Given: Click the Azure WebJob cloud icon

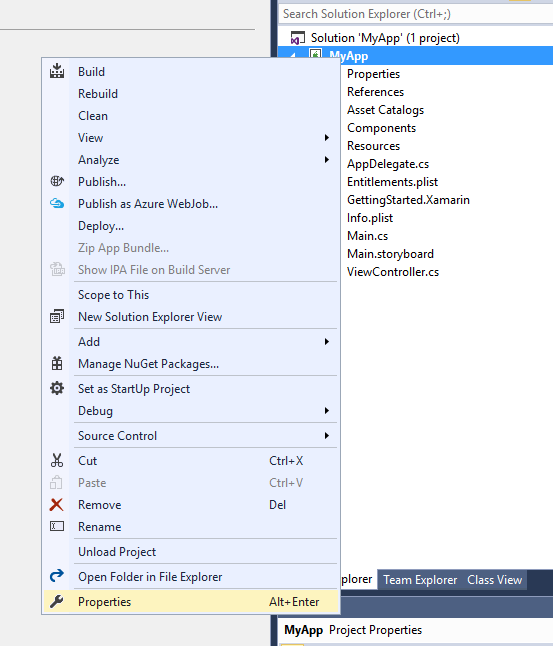Looking at the screenshot, I should click(57, 204).
